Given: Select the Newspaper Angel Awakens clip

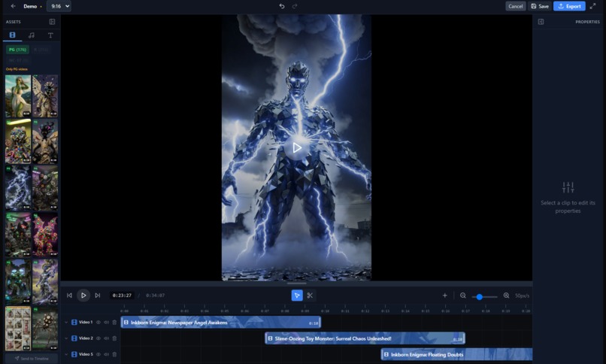Looking at the screenshot, I should tap(221, 323).
